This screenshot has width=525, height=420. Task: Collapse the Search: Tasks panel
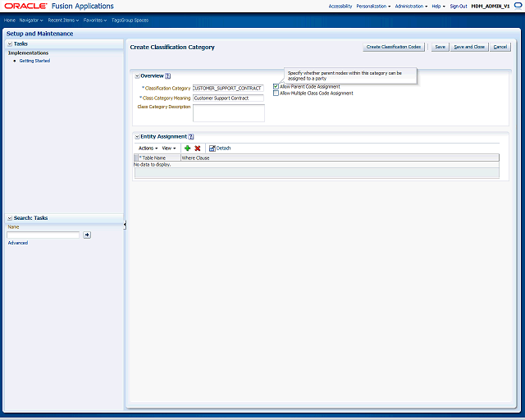coord(10,218)
